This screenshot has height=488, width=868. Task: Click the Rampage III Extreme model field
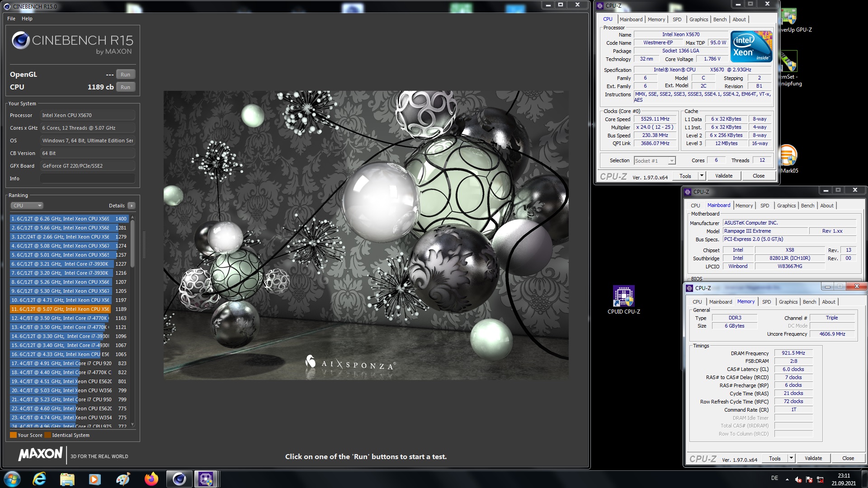tap(765, 231)
